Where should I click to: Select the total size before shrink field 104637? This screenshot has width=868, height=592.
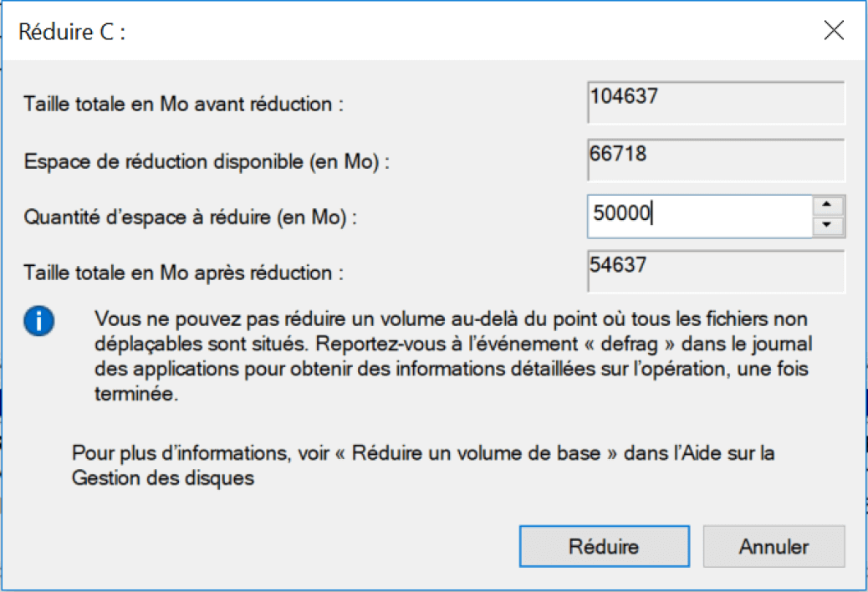(716, 104)
